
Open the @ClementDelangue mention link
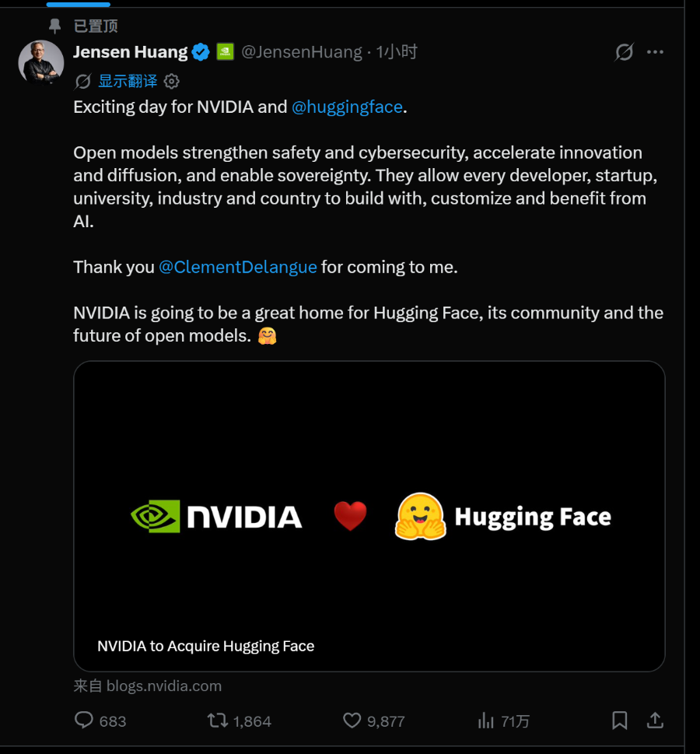pos(238,267)
